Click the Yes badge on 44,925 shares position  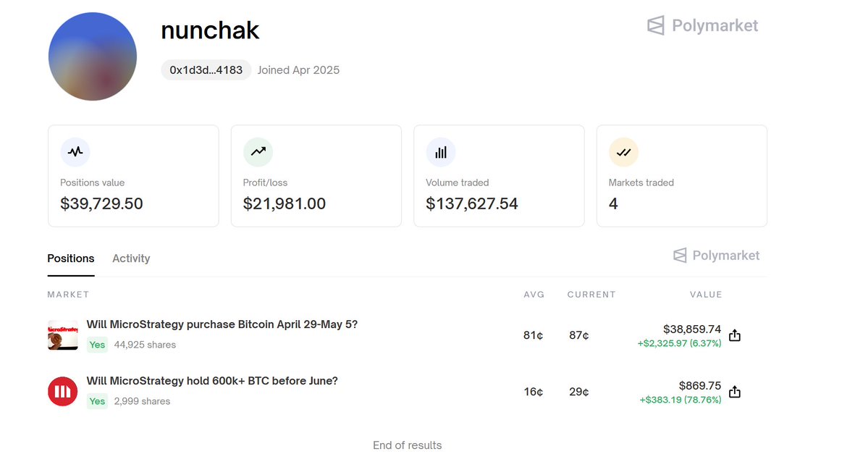click(98, 345)
